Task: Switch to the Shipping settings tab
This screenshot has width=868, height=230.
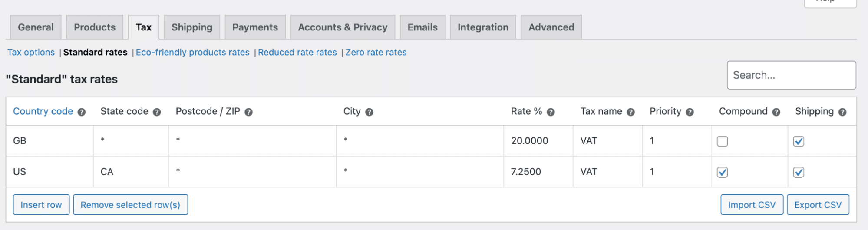Action: pos(191,27)
